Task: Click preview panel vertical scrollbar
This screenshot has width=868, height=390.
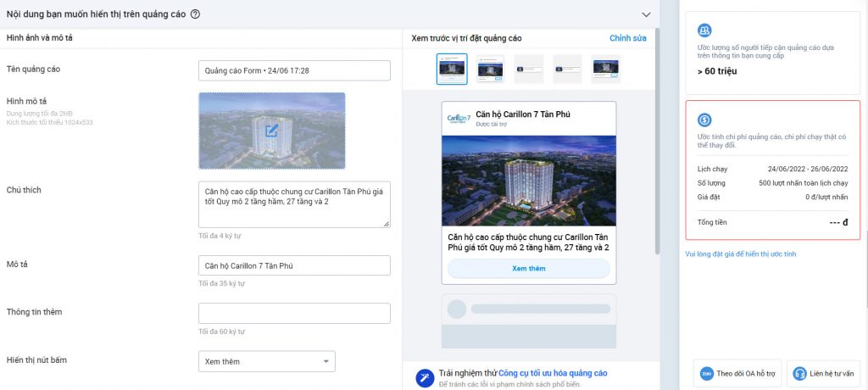Action: click(657, 142)
